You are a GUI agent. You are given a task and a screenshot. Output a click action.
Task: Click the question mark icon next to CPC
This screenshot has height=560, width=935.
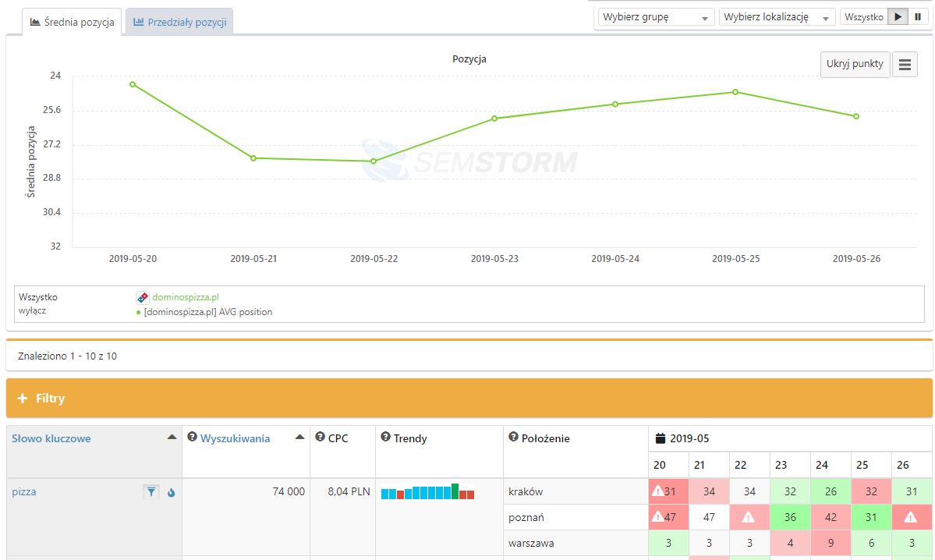[x=320, y=438]
